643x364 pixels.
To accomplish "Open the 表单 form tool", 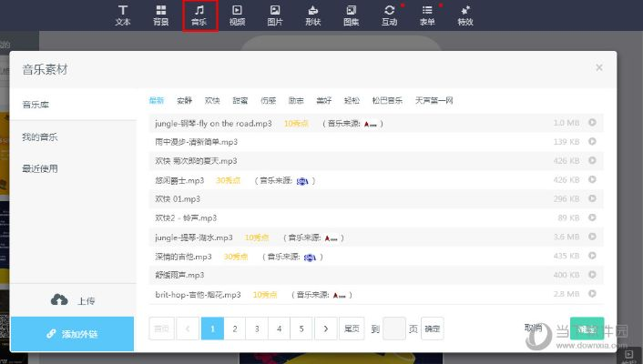I will (x=427, y=15).
